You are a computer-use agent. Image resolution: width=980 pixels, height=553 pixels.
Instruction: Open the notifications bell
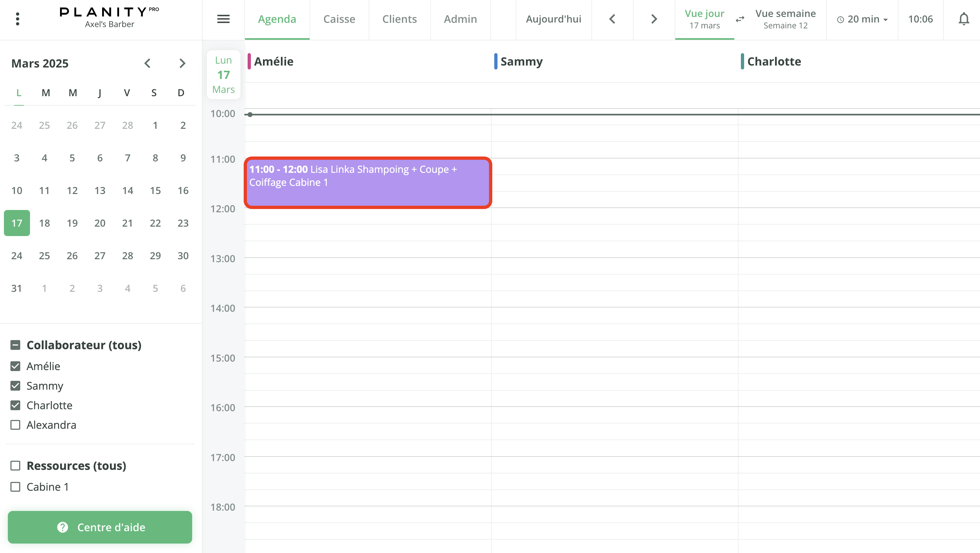964,19
